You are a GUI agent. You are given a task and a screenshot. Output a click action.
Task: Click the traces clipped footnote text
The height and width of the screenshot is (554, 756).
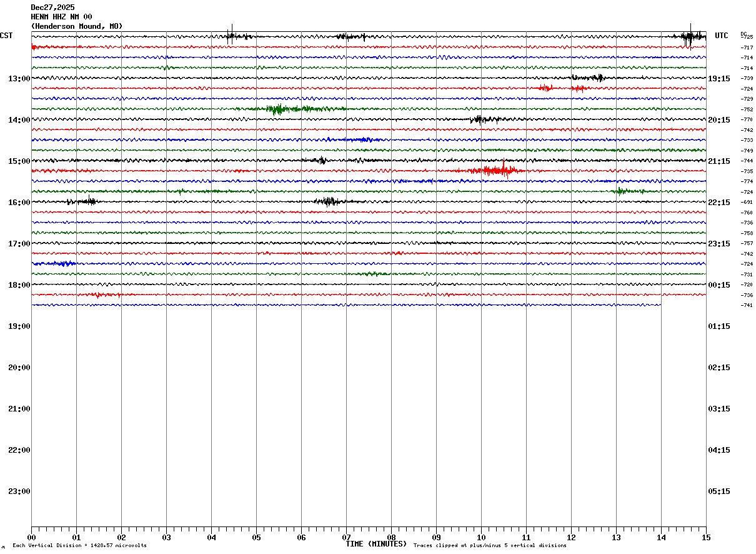(490, 546)
